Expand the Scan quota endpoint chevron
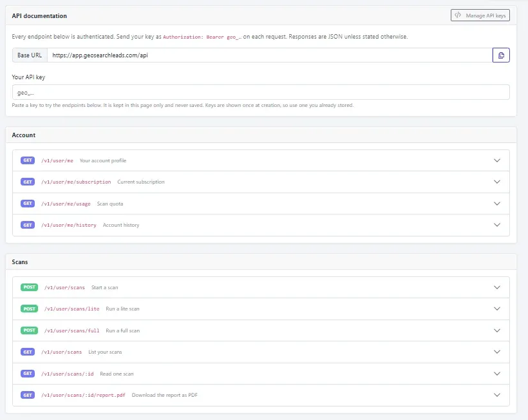 click(x=496, y=204)
